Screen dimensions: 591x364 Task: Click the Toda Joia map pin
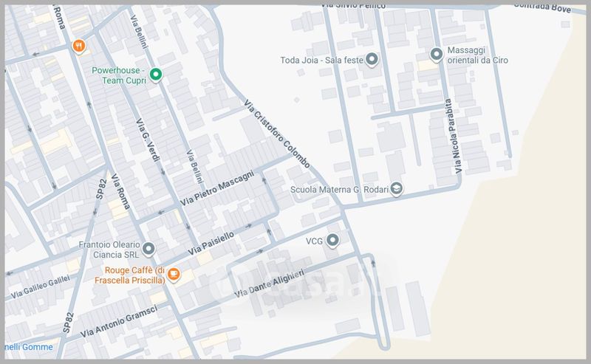tap(373, 59)
